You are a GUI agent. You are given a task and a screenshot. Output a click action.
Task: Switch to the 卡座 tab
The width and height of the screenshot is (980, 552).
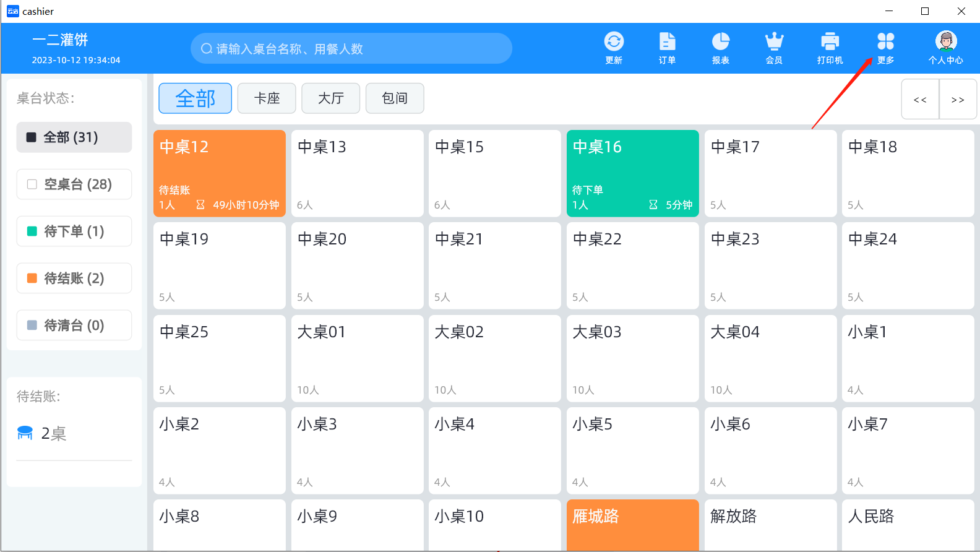coord(267,98)
